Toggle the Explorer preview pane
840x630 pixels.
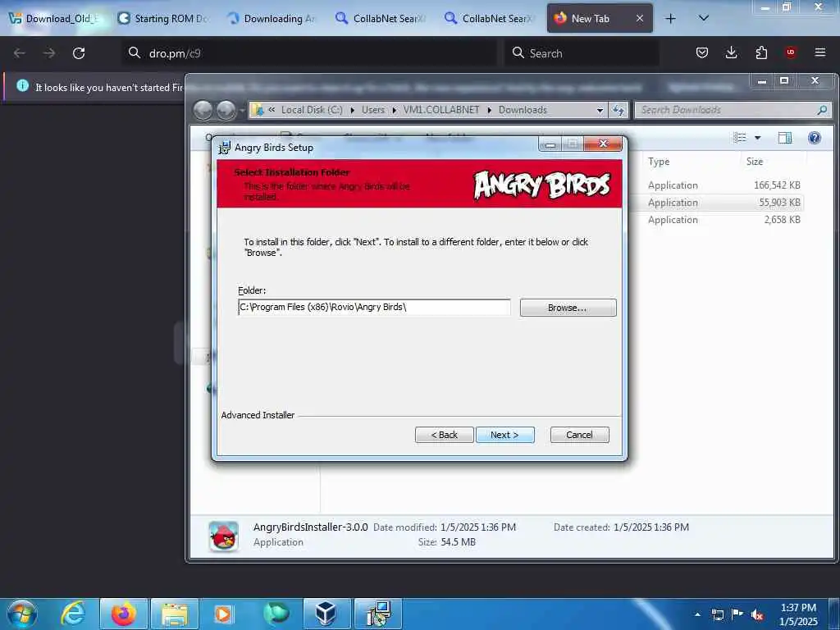785,138
